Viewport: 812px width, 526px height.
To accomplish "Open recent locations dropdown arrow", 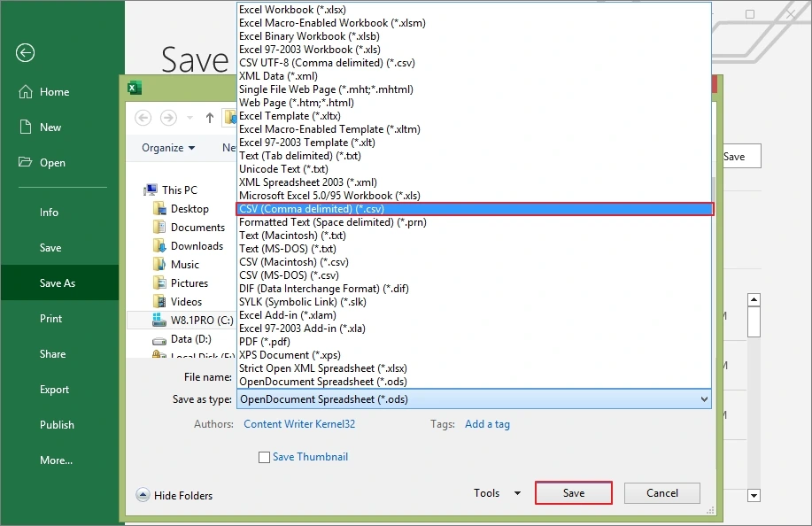I will 189,118.
